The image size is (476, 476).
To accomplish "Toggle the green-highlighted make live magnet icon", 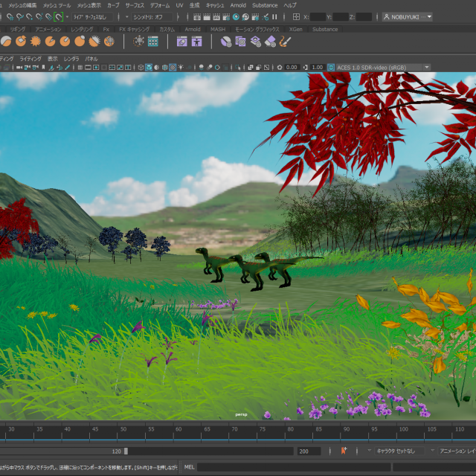I will click(58, 17).
